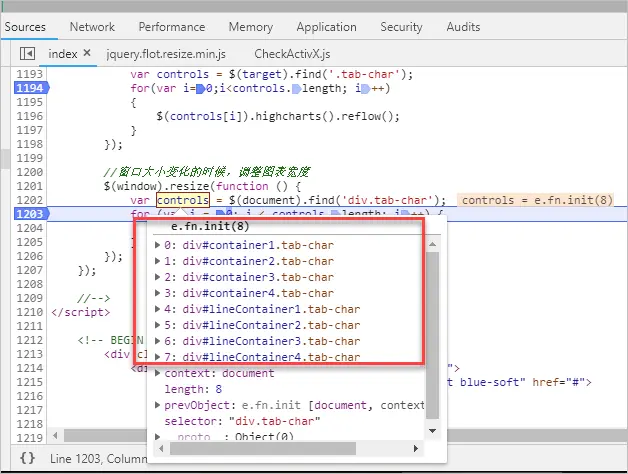This screenshot has height=474, width=628.
Task: Expand the prevObject property
Action: click(x=158, y=405)
